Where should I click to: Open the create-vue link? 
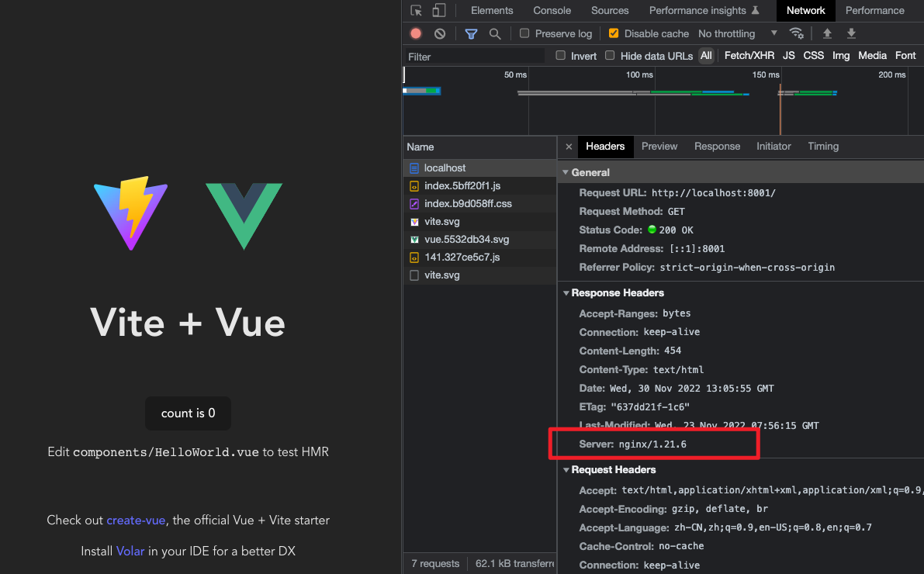coord(136,520)
